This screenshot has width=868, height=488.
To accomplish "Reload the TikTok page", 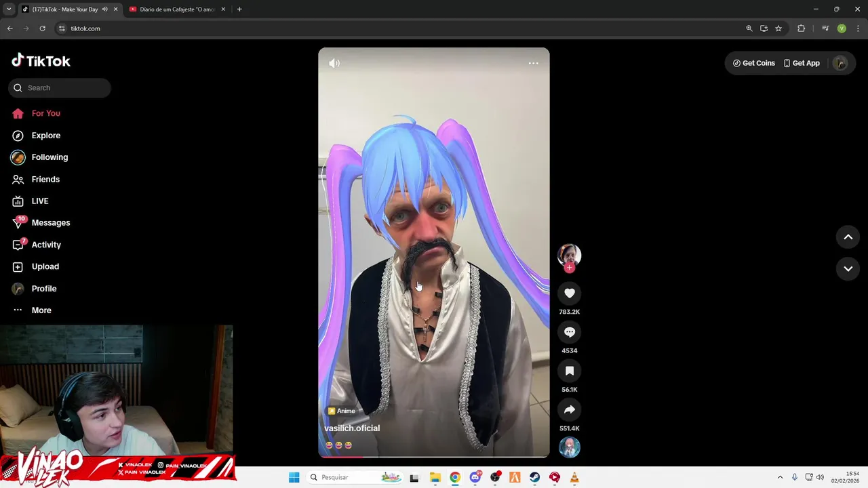I will [x=42, y=28].
